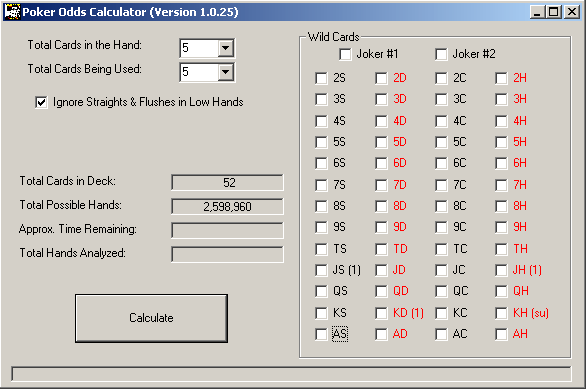Screen dimensions: 586x389
Task: Click the Calculate button
Action: (151, 318)
